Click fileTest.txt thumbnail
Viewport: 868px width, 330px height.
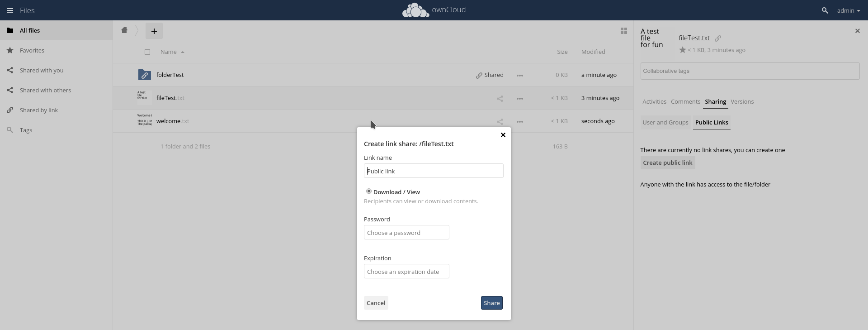tap(145, 98)
